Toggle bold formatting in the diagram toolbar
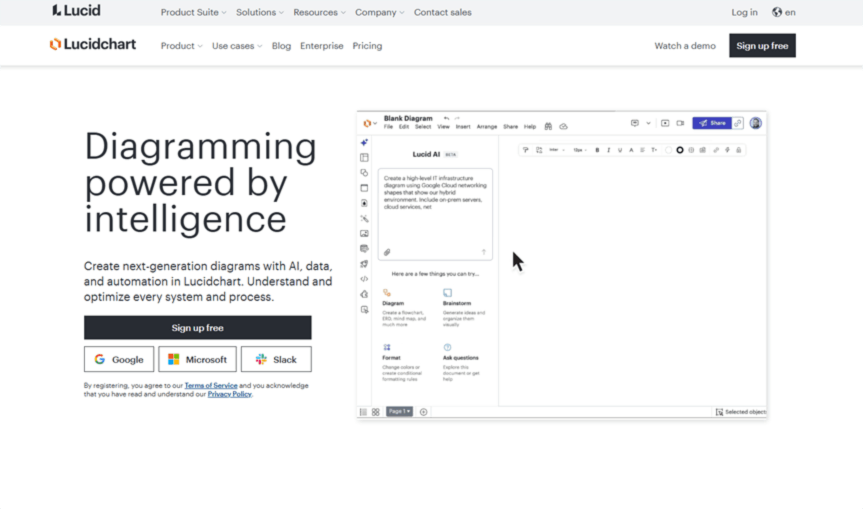The image size is (863, 509). tap(597, 150)
